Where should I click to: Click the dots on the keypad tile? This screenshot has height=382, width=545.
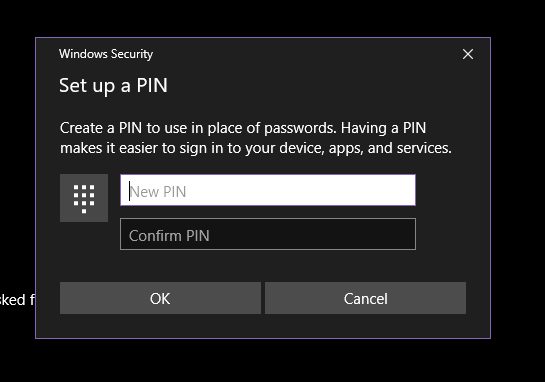84,199
